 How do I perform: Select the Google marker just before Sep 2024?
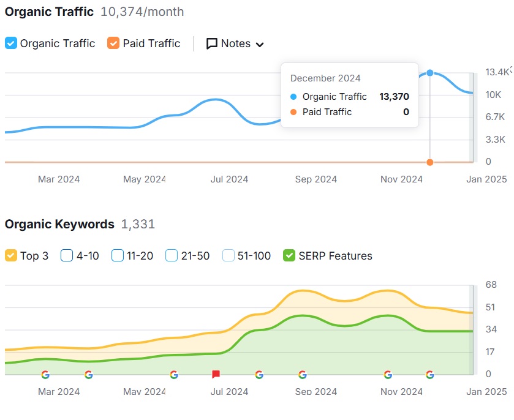[x=303, y=374]
